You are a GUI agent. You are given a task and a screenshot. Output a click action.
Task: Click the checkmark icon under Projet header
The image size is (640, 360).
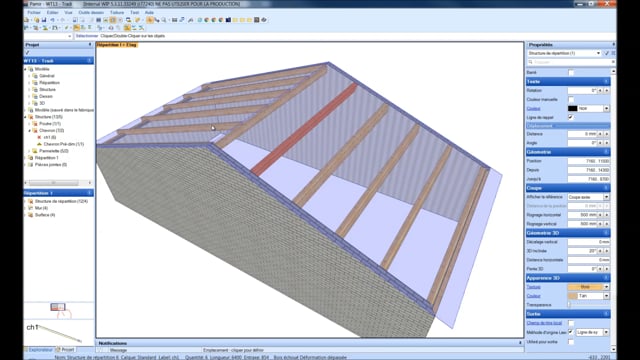pos(27,53)
